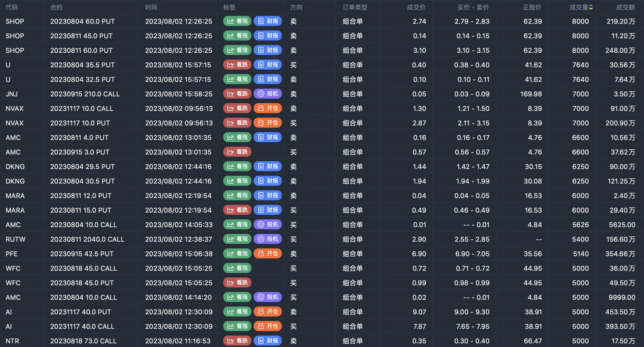Select contract 20230804 60.0 PUT for SHOP

(83, 21)
